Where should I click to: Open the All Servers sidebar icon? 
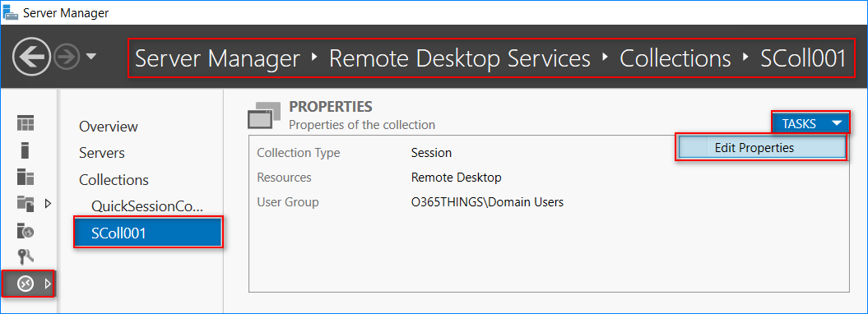26,177
